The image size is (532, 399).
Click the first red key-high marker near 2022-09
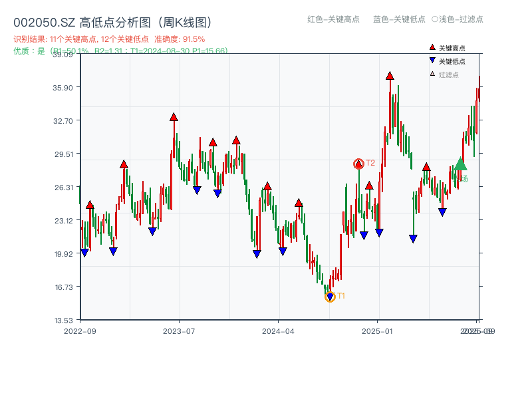(90, 205)
